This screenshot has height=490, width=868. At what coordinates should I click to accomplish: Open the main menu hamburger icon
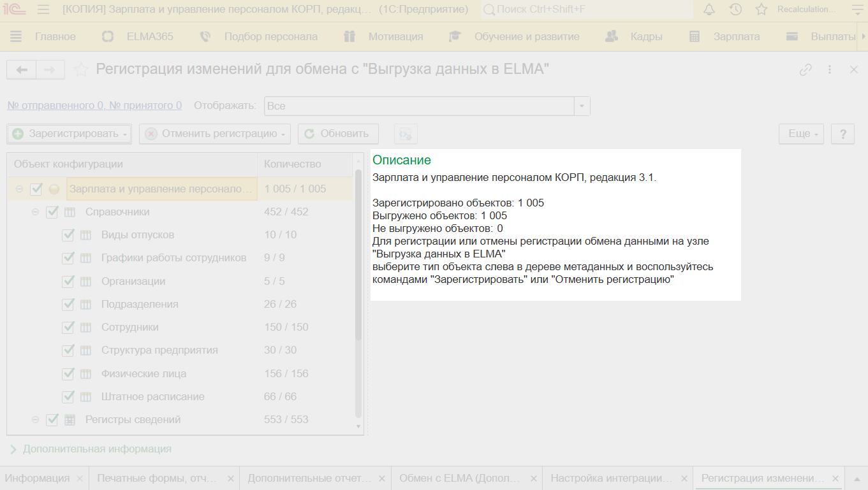(43, 10)
